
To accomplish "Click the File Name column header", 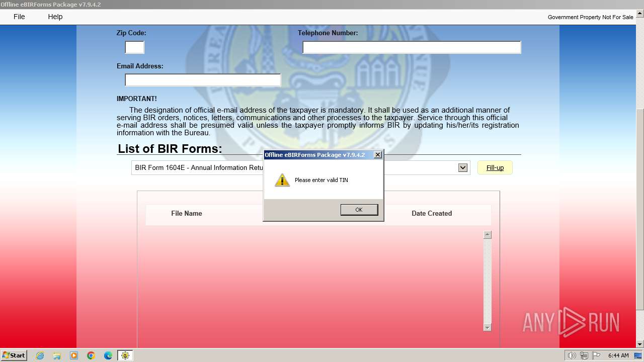I will pyautogui.click(x=187, y=213).
